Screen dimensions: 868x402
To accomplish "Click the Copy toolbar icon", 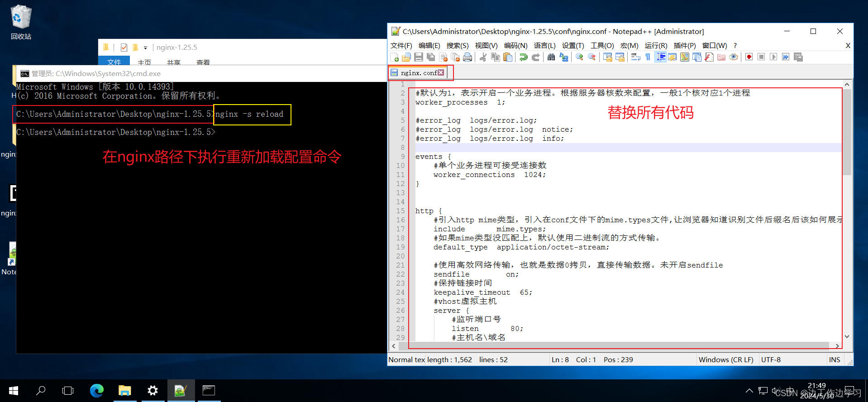I will click(496, 57).
